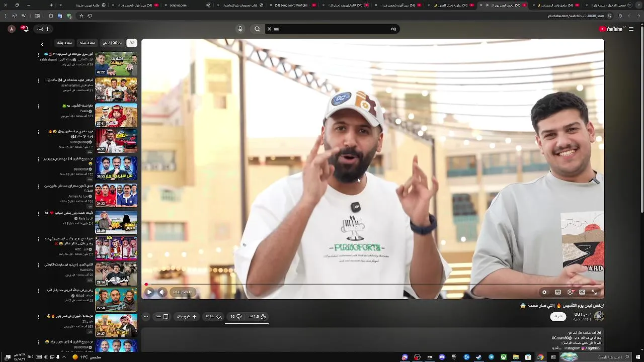This screenshot has height=362, width=644.
Task: Like the video (1.5K thumbs up)
Action: click(257, 317)
